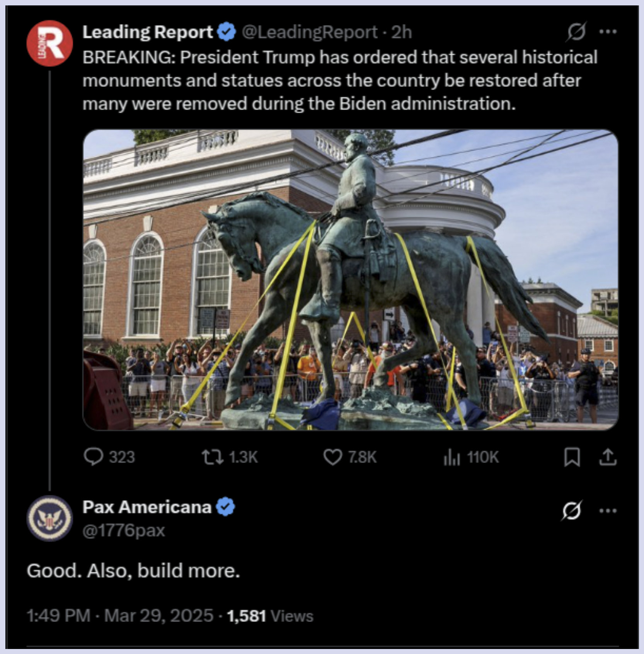644x654 pixels.
Task: Click the 1:49 PM Mar 29, 2025 timestamp
Action: click(120, 615)
